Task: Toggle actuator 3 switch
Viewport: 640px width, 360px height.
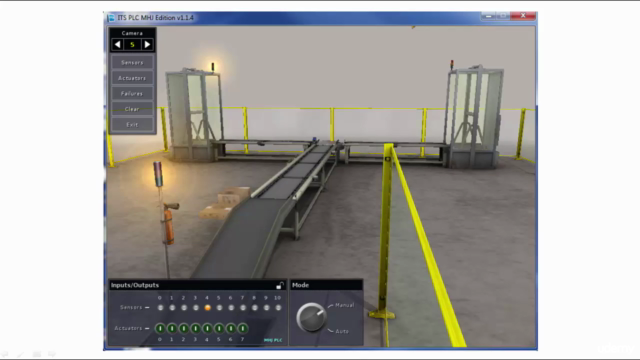Action: click(196, 328)
